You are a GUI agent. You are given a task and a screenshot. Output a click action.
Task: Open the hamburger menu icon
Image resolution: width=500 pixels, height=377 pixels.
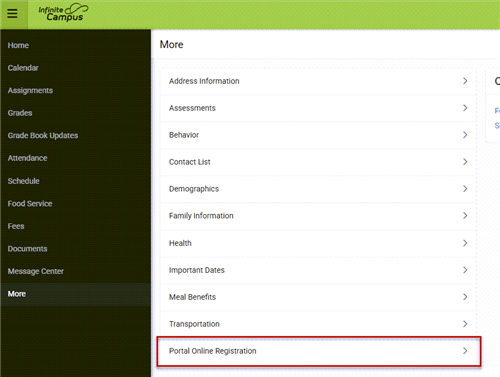(13, 14)
